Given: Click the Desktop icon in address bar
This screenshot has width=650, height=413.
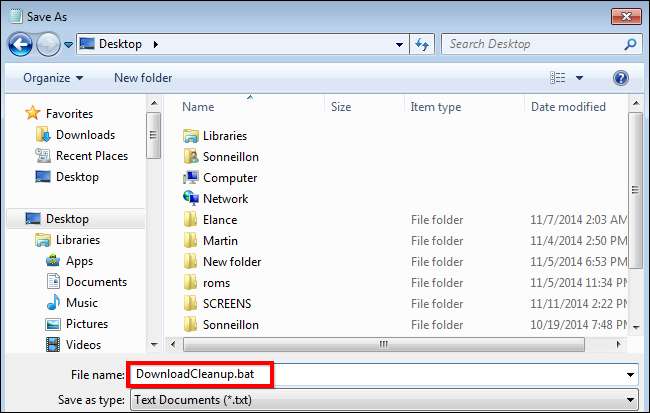Looking at the screenshot, I should [x=87, y=44].
